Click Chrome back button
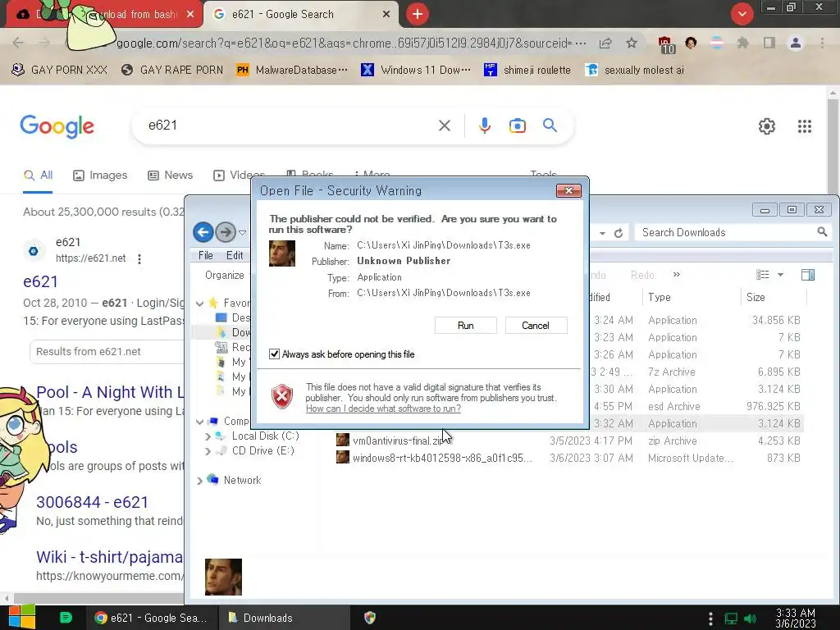 [18, 43]
